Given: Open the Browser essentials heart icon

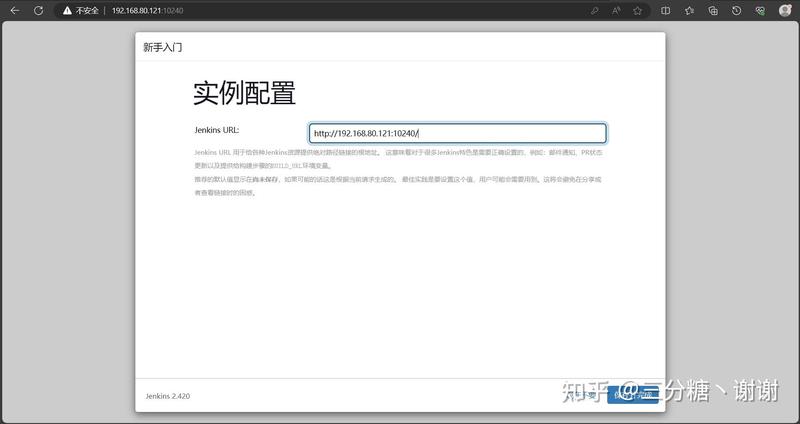Looking at the screenshot, I should tap(760, 10).
